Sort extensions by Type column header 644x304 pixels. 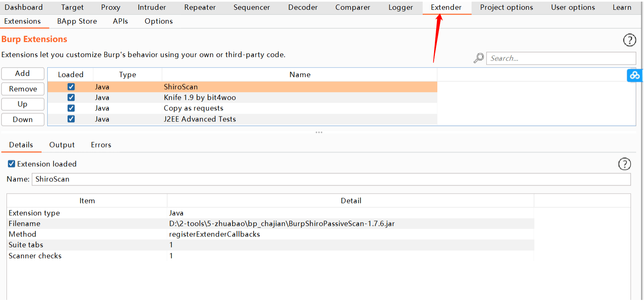pyautogui.click(x=128, y=75)
